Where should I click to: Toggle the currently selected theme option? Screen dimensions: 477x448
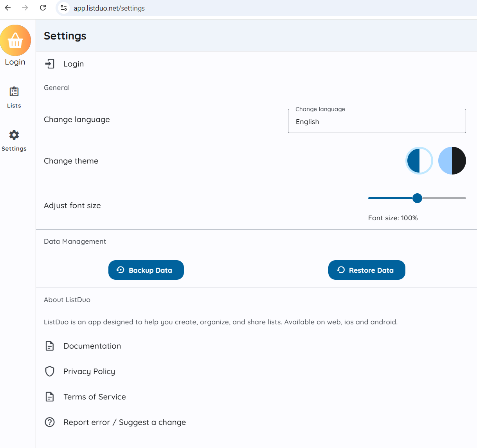[419, 160]
